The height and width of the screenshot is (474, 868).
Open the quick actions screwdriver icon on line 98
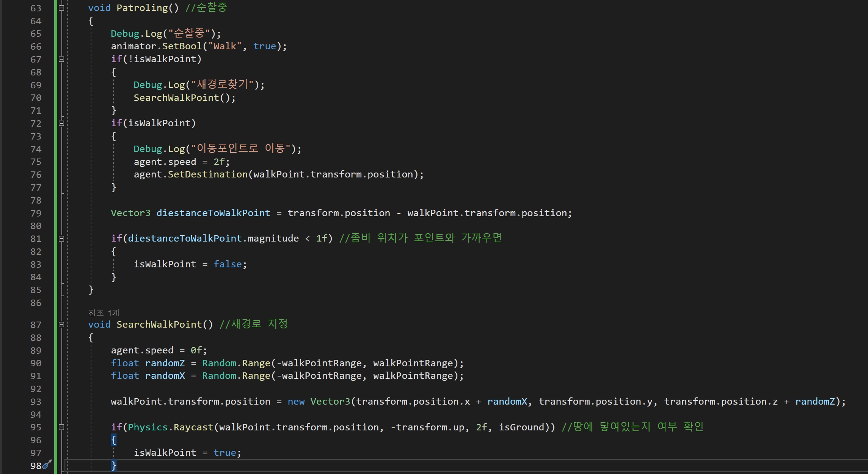(x=47, y=465)
